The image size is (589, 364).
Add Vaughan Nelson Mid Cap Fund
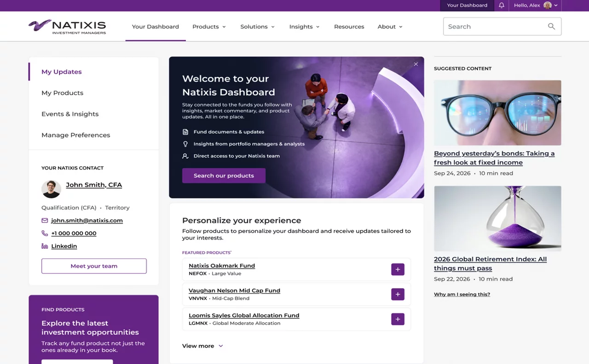[x=398, y=294]
